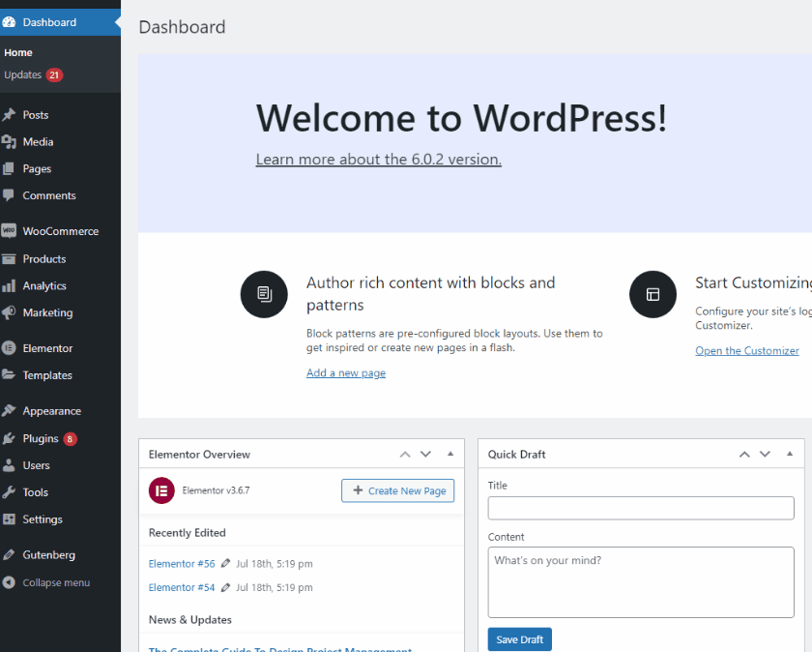Click the Marketing megaphone icon
Viewport: 812px width, 652px height.
tap(9, 312)
